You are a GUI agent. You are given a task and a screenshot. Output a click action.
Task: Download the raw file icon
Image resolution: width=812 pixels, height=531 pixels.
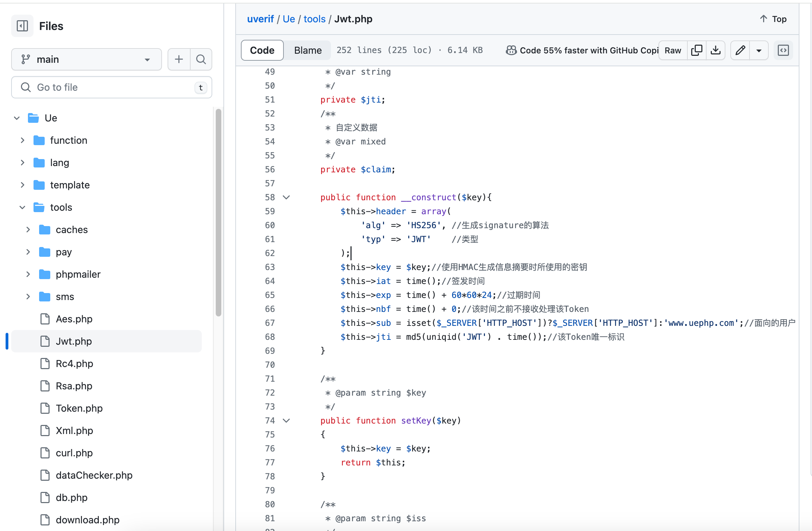click(715, 50)
